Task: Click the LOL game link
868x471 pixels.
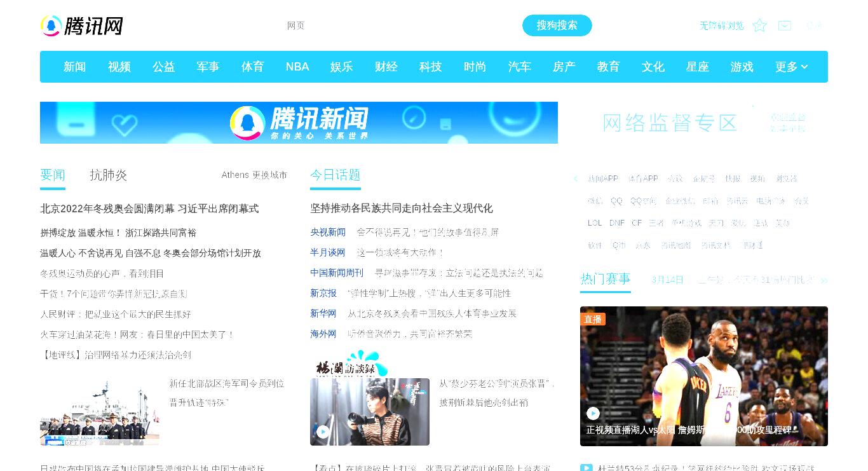Action: [595, 224]
